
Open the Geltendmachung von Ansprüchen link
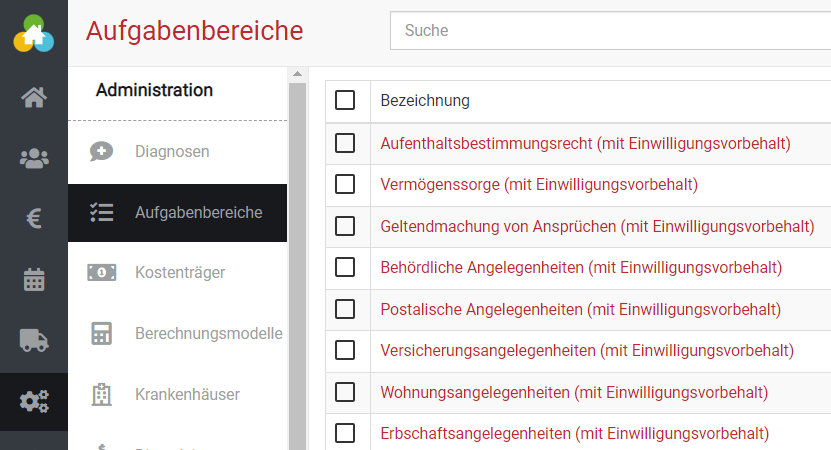(597, 226)
